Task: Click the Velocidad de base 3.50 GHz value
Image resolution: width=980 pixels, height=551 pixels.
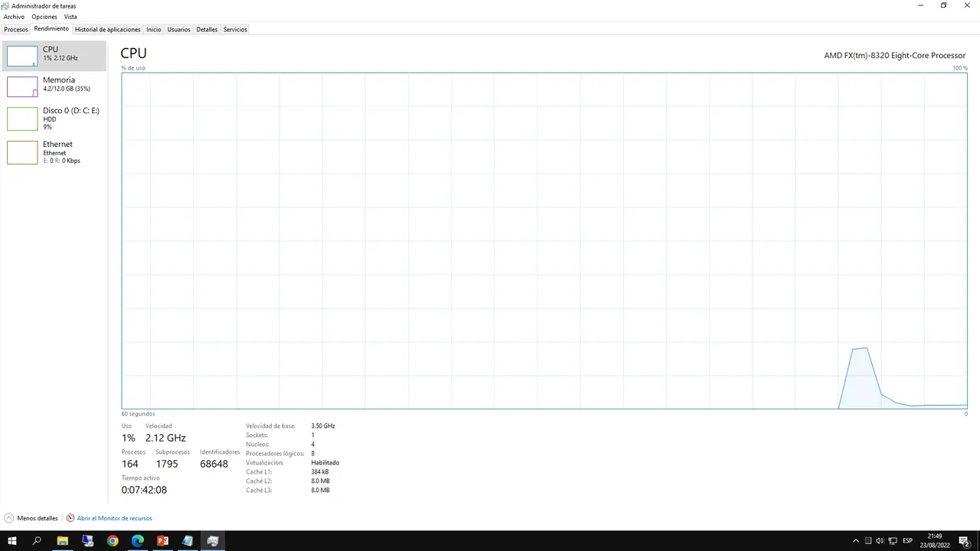Action: tap(323, 425)
